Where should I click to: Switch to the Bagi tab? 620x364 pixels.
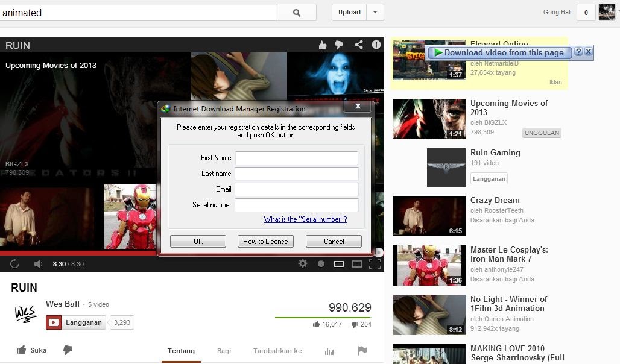[x=224, y=351]
